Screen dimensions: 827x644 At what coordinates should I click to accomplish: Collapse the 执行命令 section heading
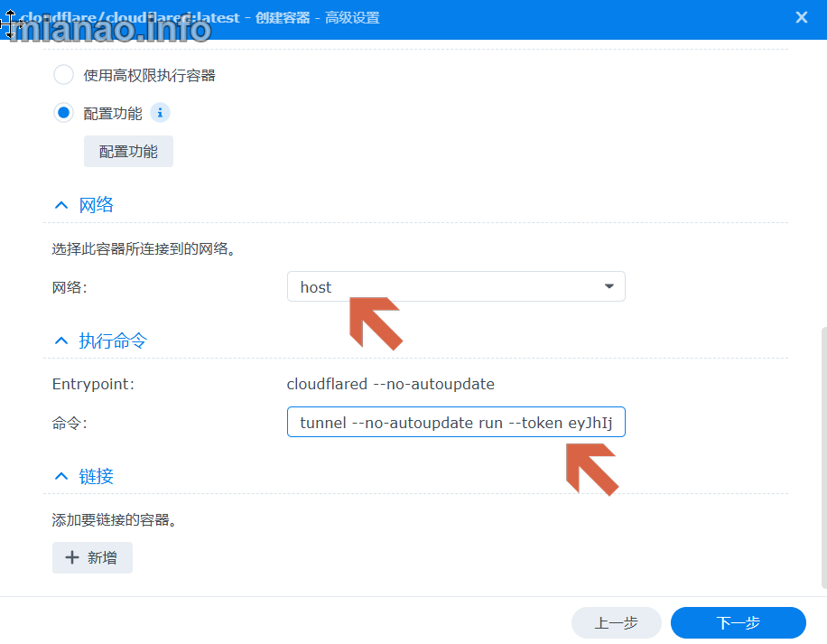(112, 341)
